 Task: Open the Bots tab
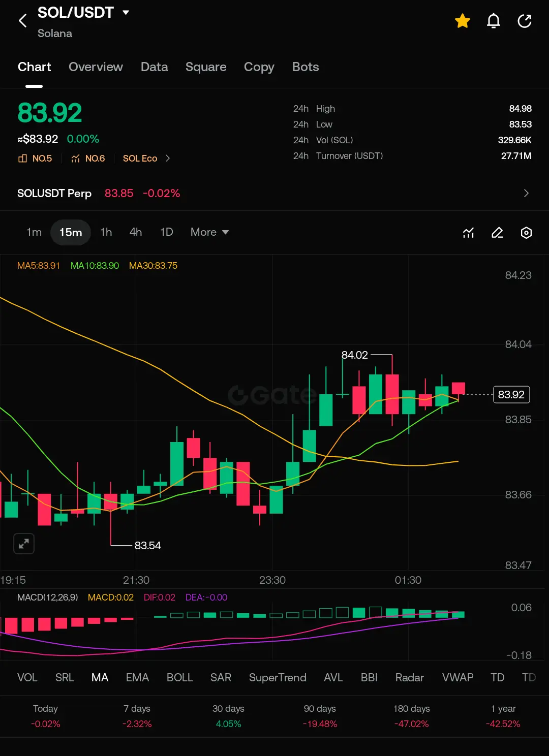click(306, 67)
